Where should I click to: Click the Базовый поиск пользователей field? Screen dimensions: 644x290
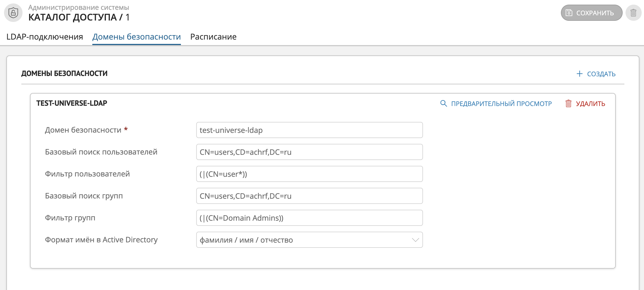point(309,152)
